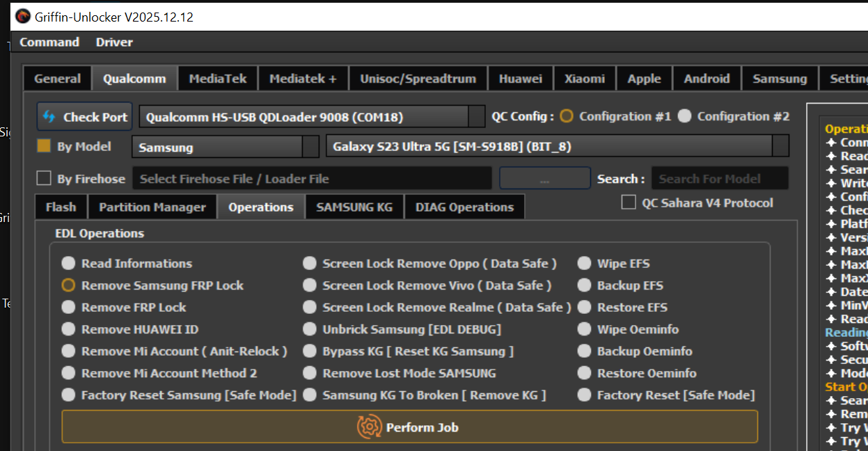Switch to the MediaTek tab
Viewport: 868px width, 451px height.
218,79
